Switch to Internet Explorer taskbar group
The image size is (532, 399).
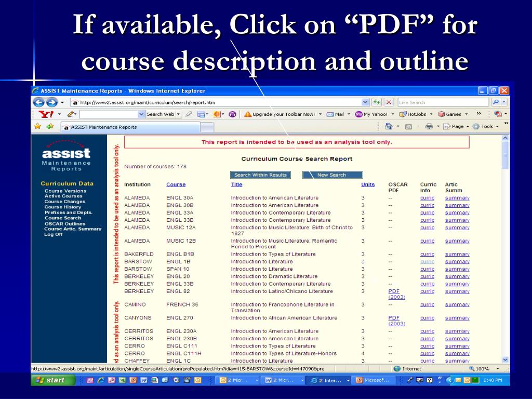(x=330, y=380)
